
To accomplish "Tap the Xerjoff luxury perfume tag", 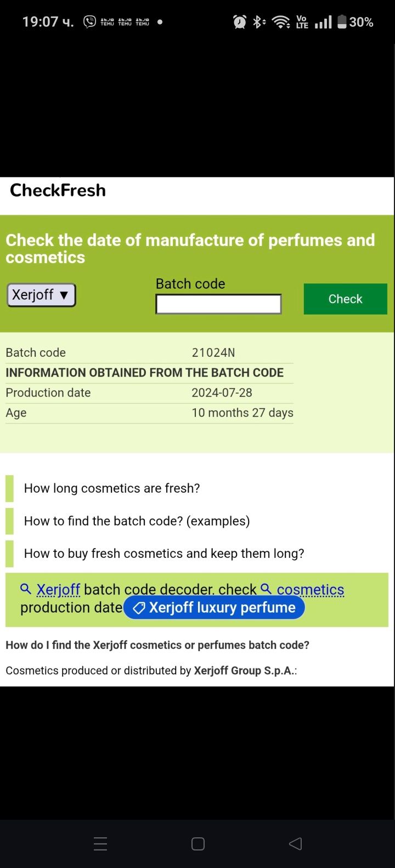I will pyautogui.click(x=214, y=608).
